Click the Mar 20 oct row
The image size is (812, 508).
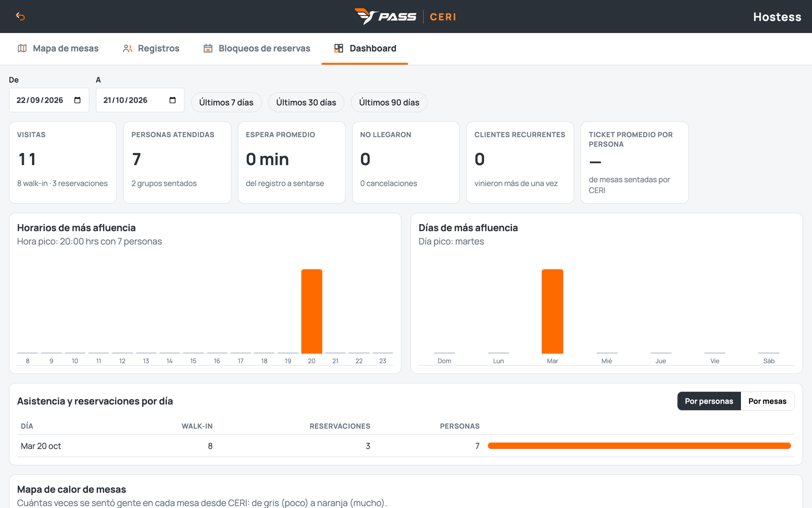point(406,446)
